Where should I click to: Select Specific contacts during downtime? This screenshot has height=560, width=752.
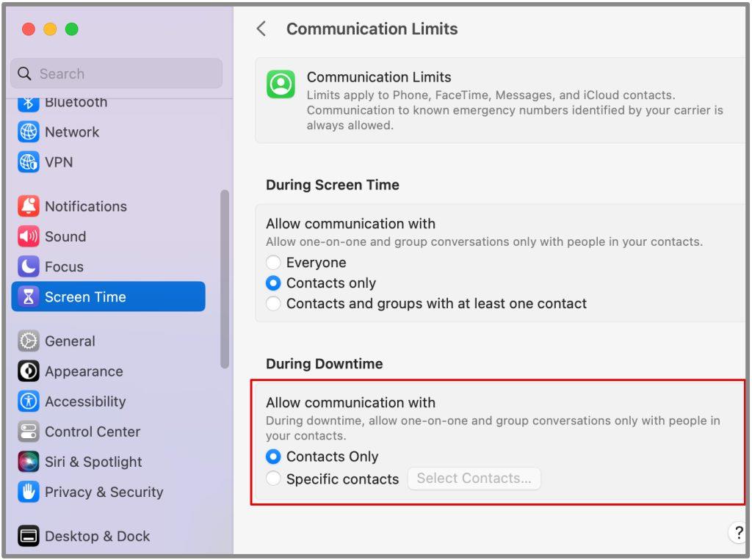click(x=273, y=479)
